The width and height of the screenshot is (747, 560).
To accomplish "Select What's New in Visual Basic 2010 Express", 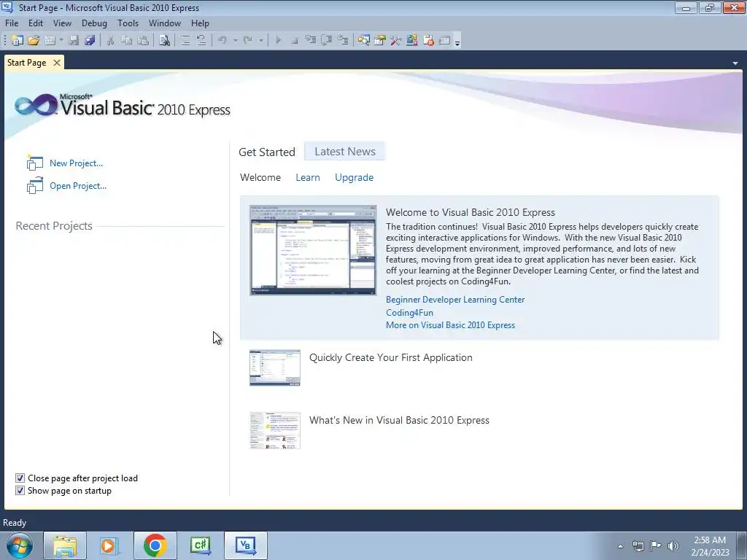I will click(x=399, y=420).
